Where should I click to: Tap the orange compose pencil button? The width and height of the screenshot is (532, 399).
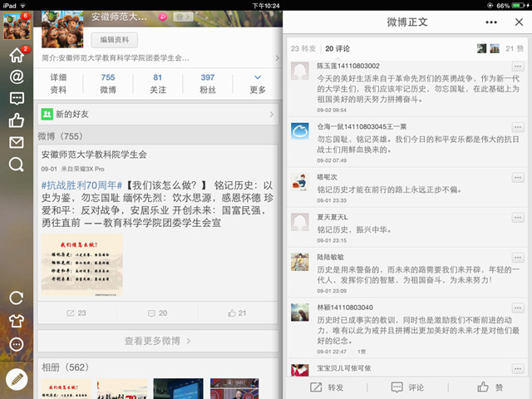16,378
